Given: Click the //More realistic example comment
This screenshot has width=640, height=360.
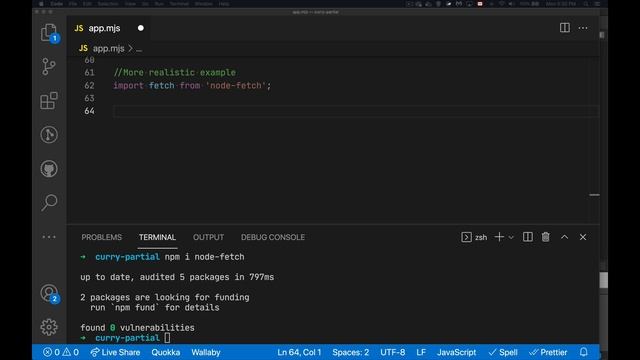Looking at the screenshot, I should pyautogui.click(x=175, y=72).
